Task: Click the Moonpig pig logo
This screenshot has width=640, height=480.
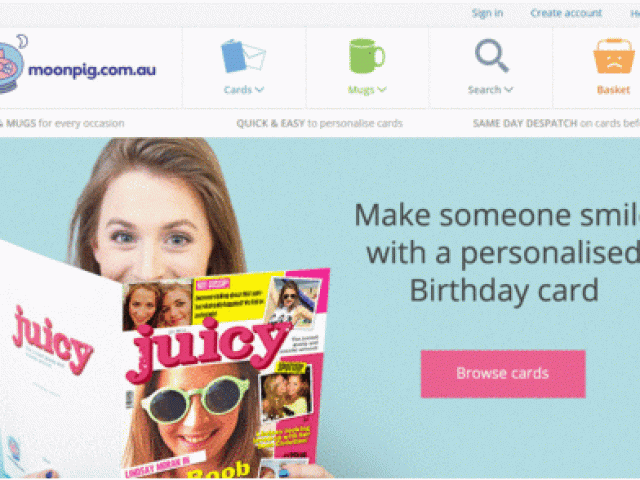Action: (11, 64)
